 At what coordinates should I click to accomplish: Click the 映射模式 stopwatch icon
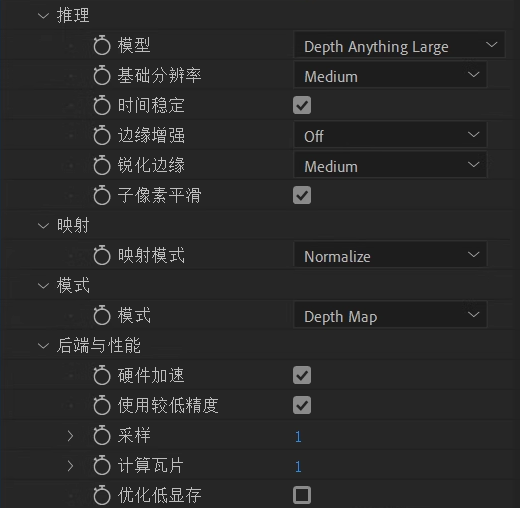(102, 255)
